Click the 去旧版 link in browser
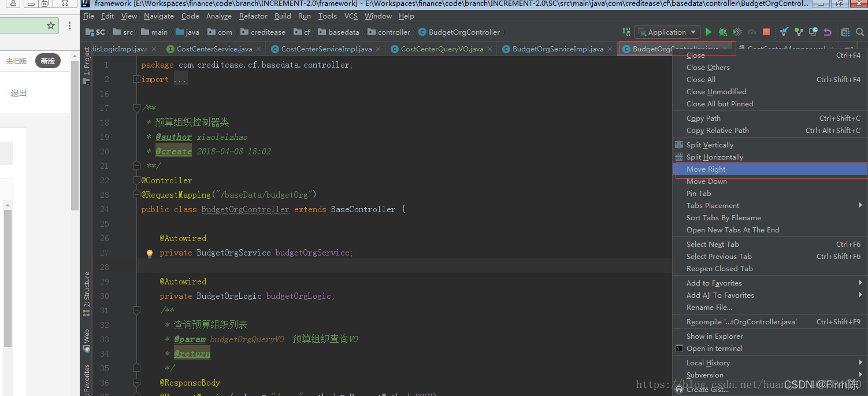868x396 pixels. (16, 61)
